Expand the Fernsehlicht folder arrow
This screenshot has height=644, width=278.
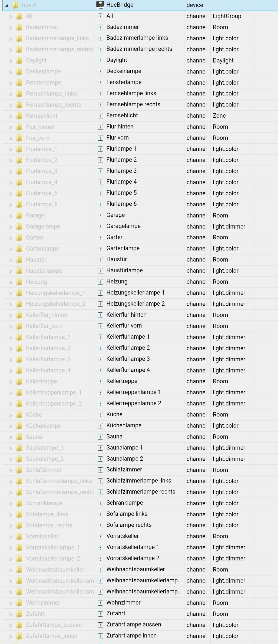(x=11, y=116)
